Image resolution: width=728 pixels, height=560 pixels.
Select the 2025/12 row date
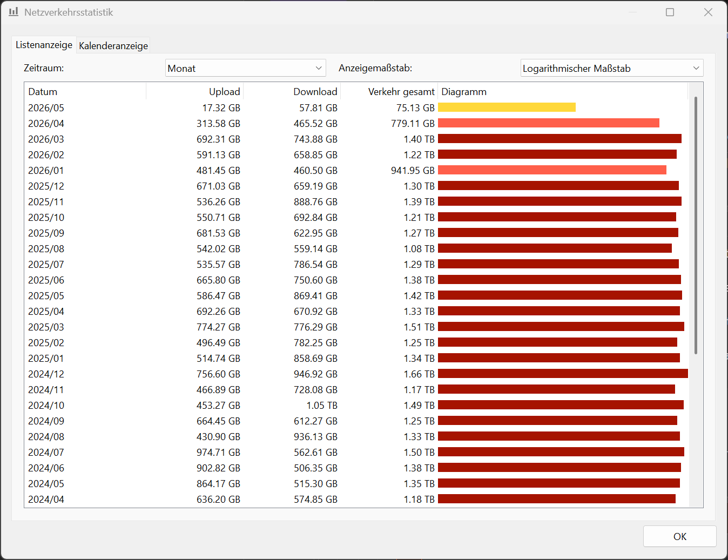pyautogui.click(x=46, y=186)
